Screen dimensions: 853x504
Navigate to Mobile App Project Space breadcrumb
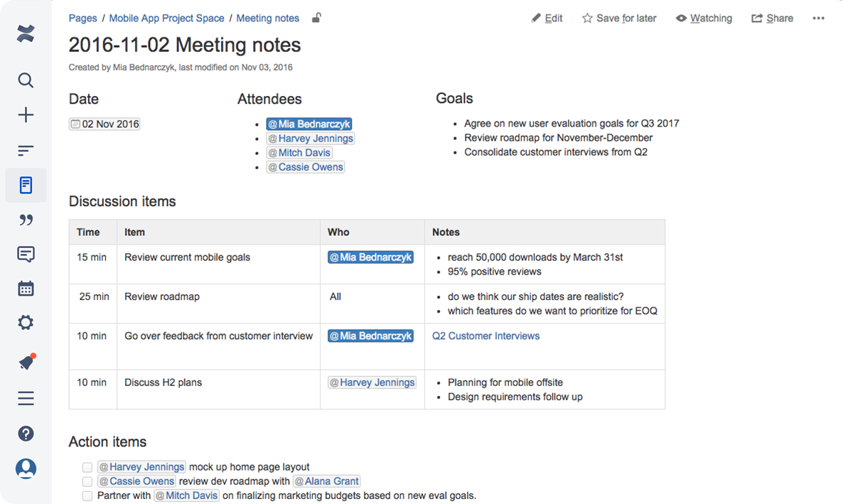coord(166,18)
